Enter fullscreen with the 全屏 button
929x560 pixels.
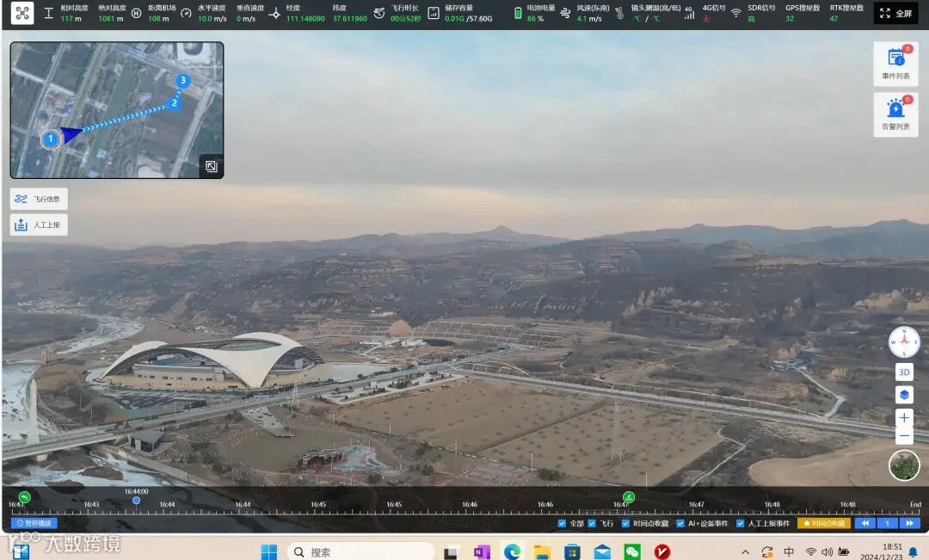895,13
